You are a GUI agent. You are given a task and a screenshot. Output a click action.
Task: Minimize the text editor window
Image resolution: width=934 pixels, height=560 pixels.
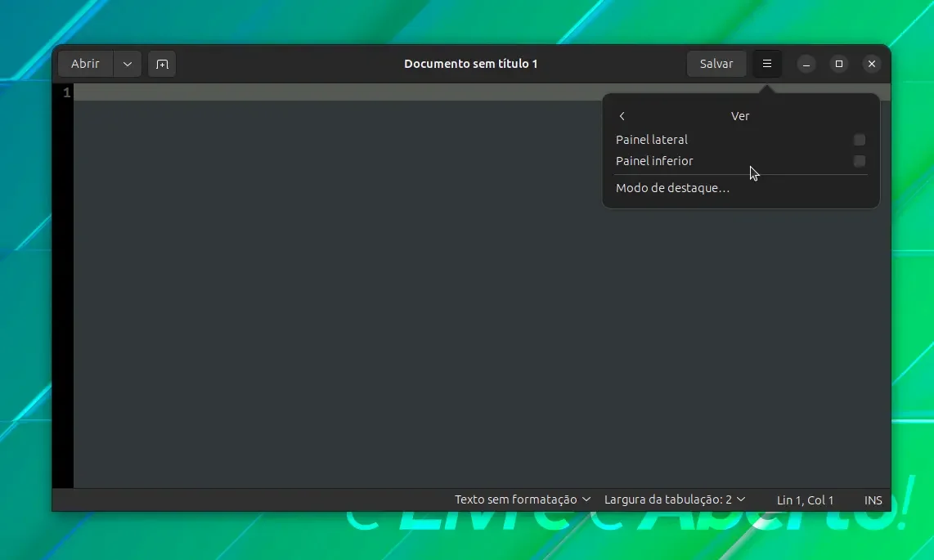[x=806, y=64]
